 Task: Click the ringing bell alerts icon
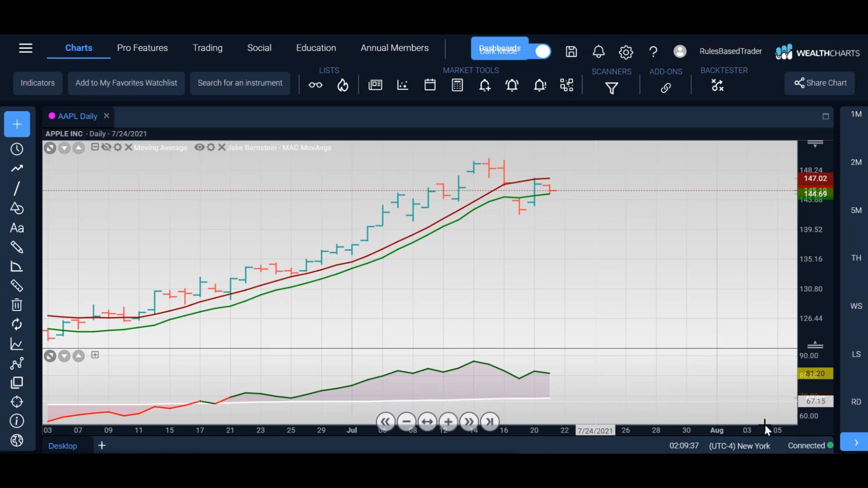[512, 85]
